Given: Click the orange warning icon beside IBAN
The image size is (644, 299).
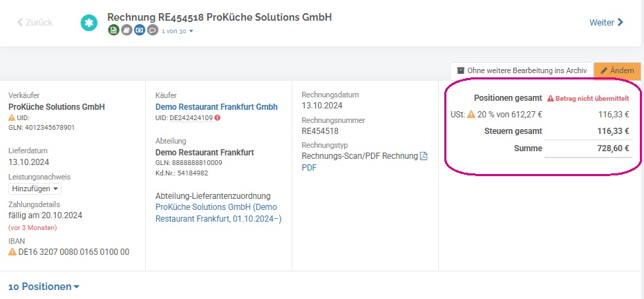Looking at the screenshot, I should pyautogui.click(x=12, y=252).
